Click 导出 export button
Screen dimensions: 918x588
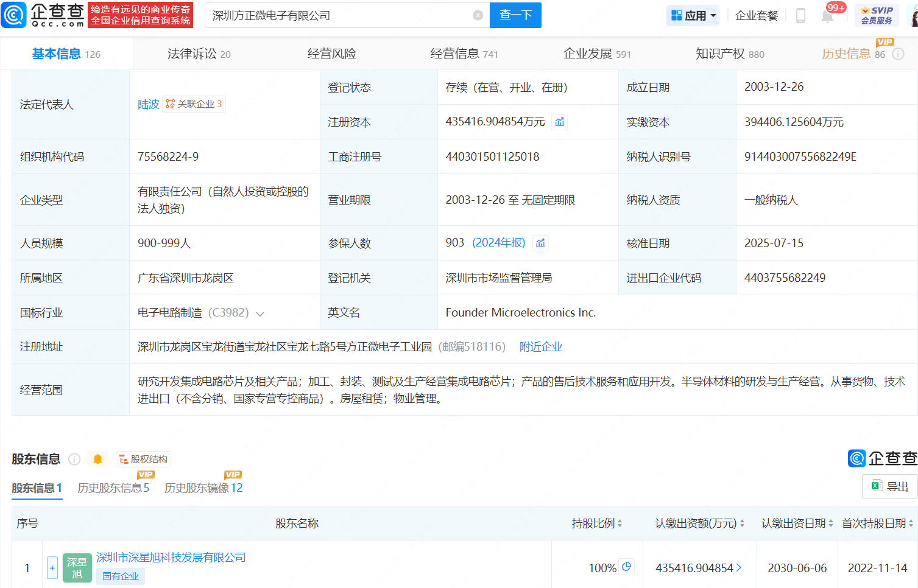click(x=890, y=486)
